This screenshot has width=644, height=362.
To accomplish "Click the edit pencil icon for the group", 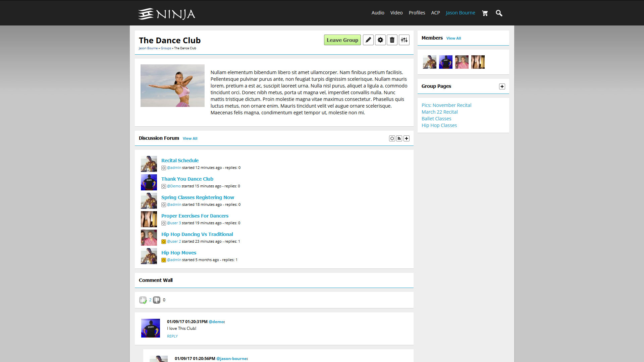I will [x=368, y=40].
